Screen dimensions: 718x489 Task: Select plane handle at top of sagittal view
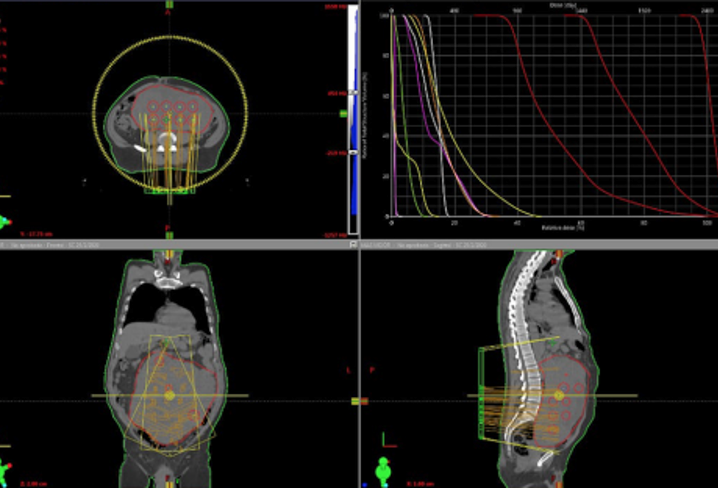(559, 254)
